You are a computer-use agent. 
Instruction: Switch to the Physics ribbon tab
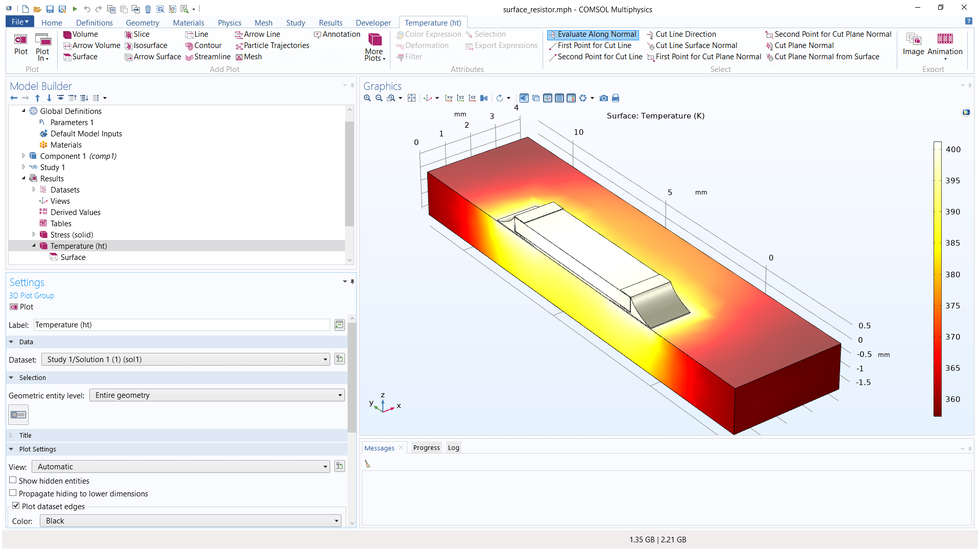(x=229, y=22)
